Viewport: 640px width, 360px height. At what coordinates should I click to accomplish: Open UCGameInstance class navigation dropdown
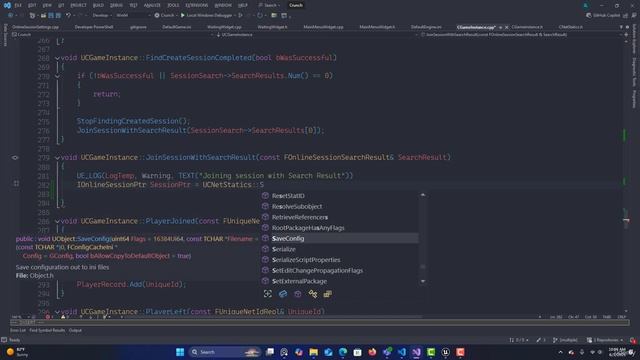pyautogui.click(x=316, y=35)
